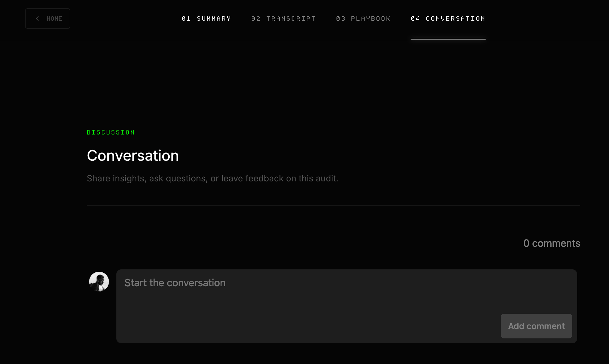Click the user avatar next to comment box
Viewport: 609px width, 364px height.
click(99, 282)
